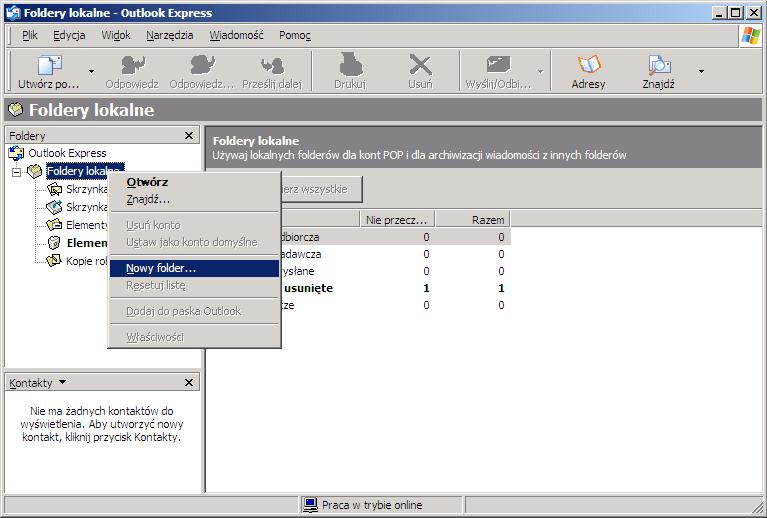Image resolution: width=767 pixels, height=518 pixels.
Task: Click the Nie przeczytane column header
Action: point(397,220)
